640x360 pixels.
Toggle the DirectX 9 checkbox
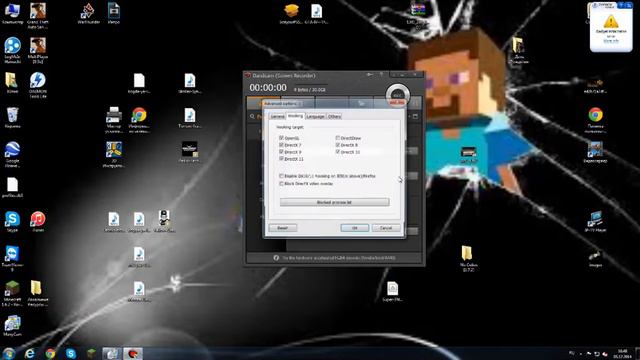(281, 152)
